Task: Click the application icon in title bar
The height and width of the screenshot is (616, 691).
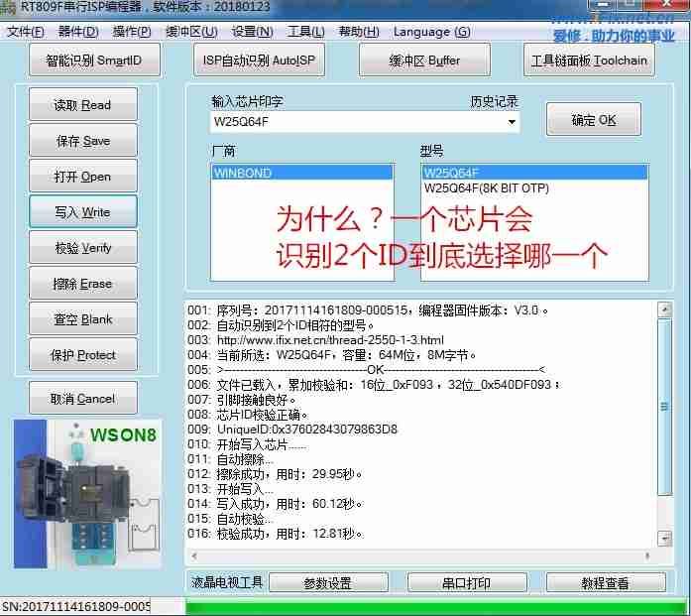Action: pyautogui.click(x=8, y=7)
